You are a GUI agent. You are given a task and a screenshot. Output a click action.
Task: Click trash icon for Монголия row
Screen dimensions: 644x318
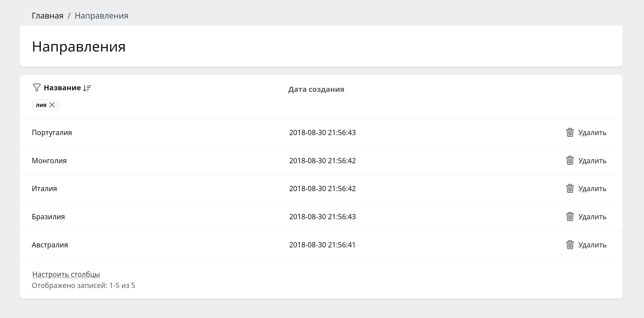(570, 161)
